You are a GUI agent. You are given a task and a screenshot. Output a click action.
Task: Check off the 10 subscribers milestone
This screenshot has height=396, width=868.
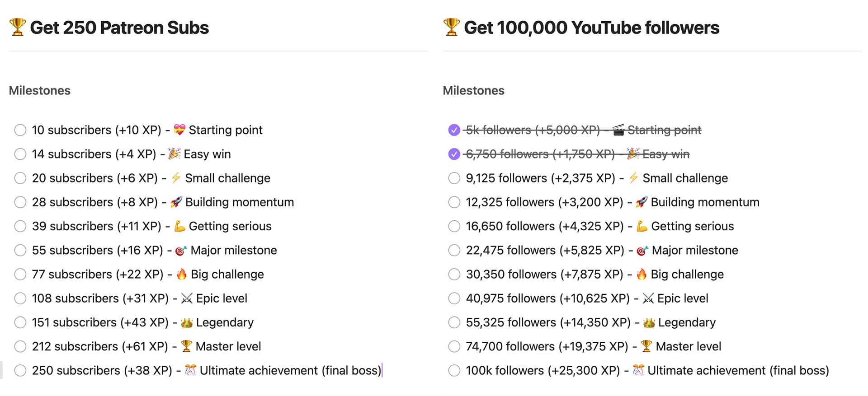[x=20, y=130]
